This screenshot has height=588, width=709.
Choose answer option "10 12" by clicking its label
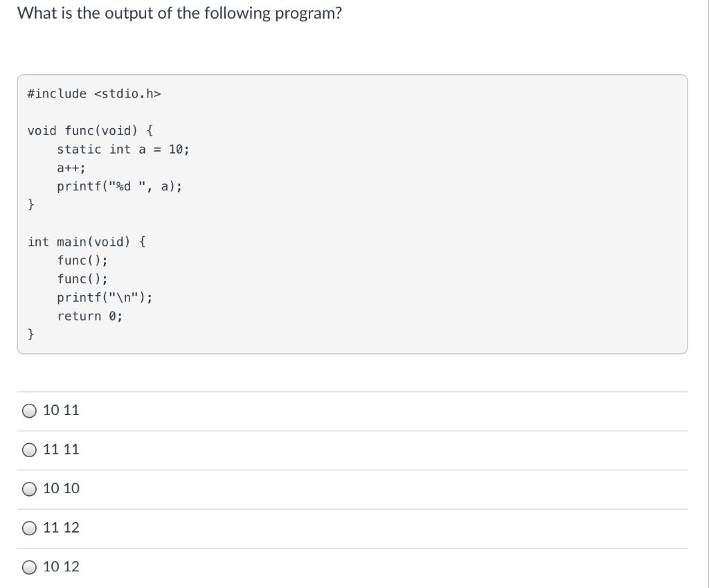[60, 567]
